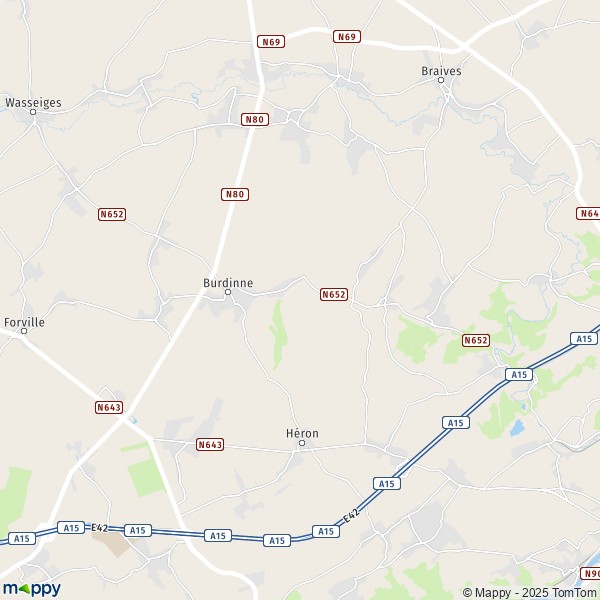Click the Wasseiges place label
This screenshot has height=600, width=600.
click(33, 103)
